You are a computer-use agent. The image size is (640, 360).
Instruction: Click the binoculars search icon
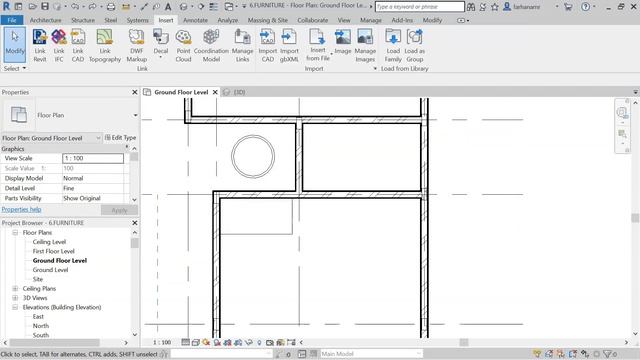click(x=471, y=7)
